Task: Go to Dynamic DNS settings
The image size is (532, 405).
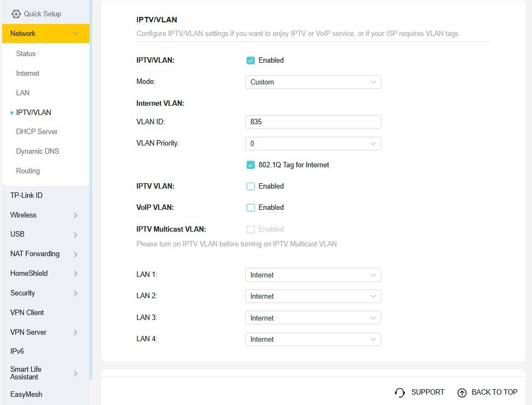Action: [38, 152]
